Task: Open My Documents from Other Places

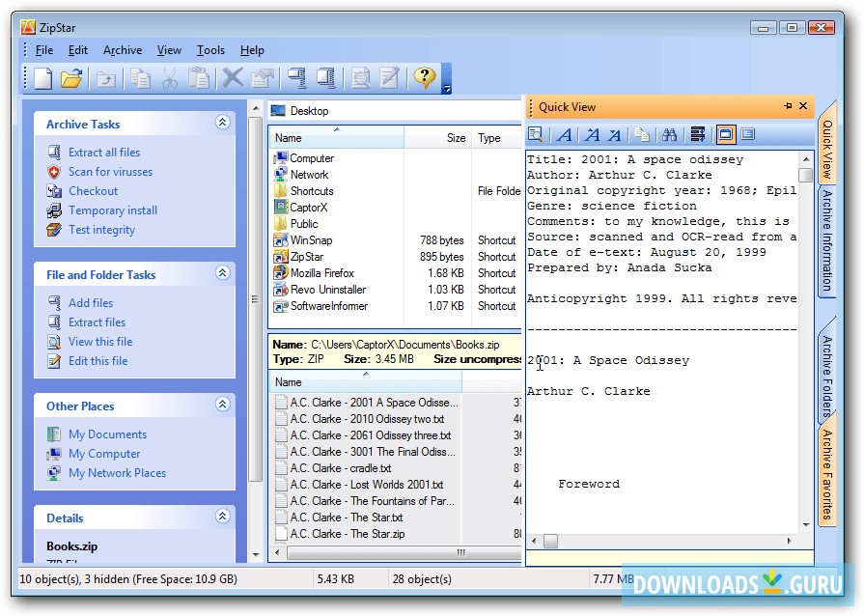Action: point(108,434)
